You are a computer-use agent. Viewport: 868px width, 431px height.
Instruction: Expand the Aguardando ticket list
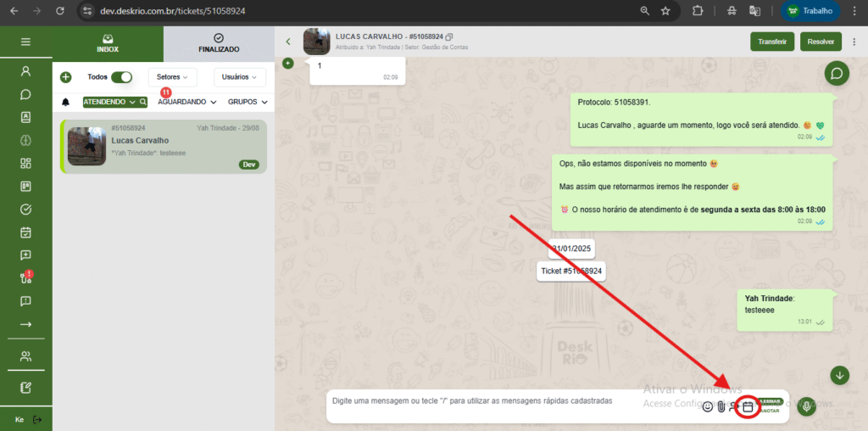186,102
